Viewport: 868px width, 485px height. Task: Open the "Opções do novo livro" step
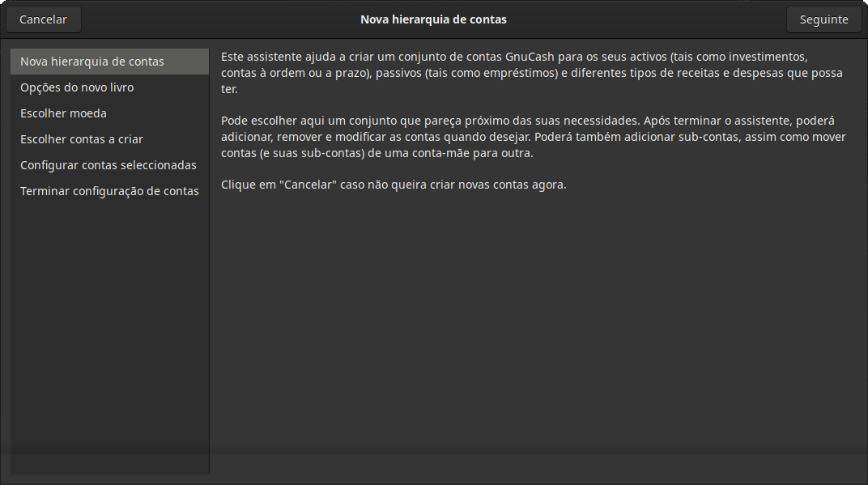[76, 87]
